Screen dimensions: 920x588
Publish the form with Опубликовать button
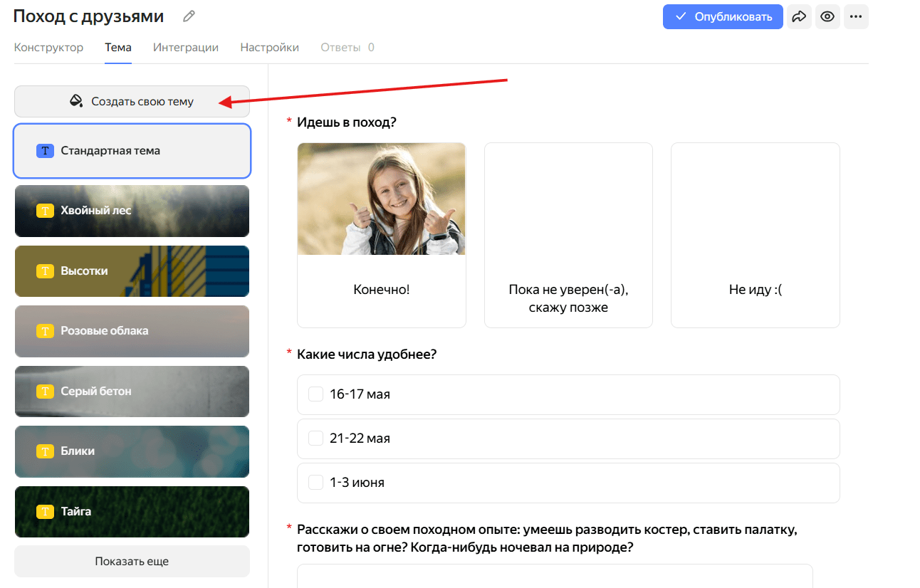click(723, 16)
